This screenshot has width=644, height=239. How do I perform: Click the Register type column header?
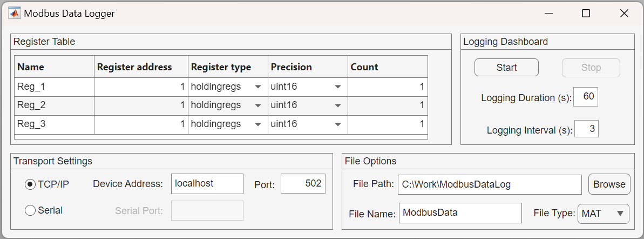pos(228,67)
